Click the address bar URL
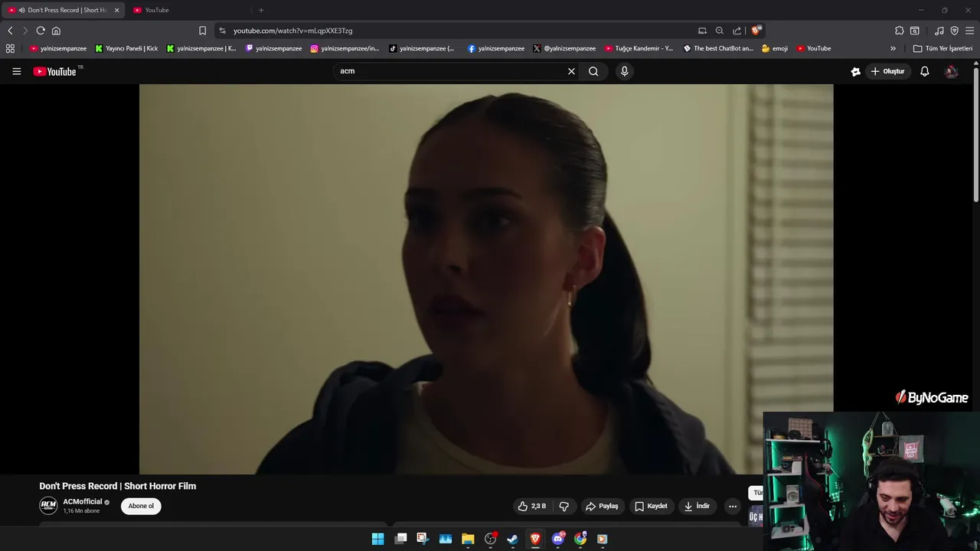Viewport: 980px width, 551px height. tap(293, 31)
